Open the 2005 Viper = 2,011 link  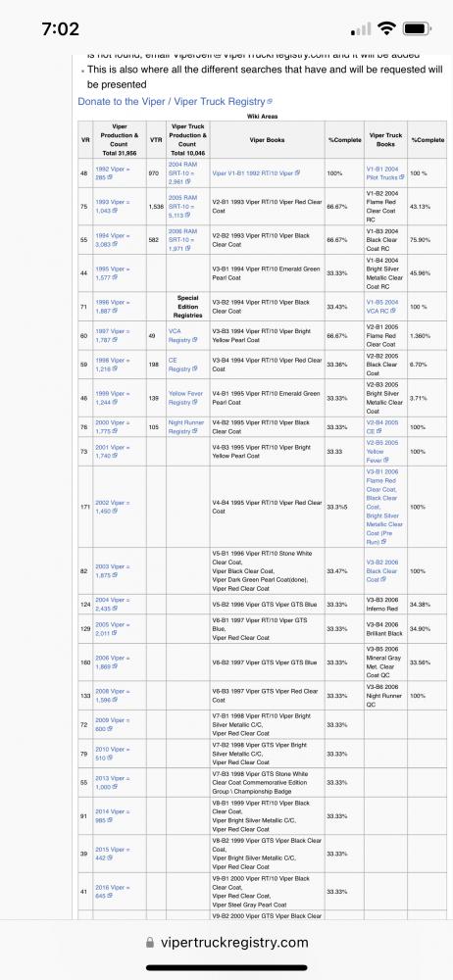click(112, 628)
